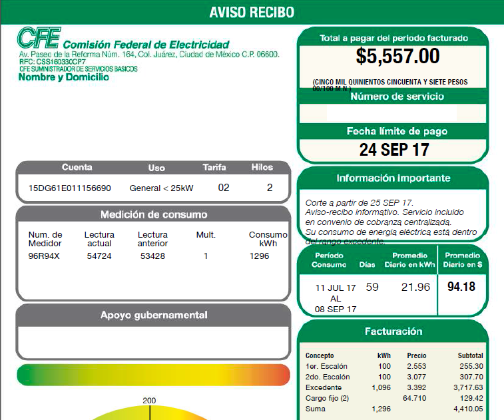504x420 pixels.
Task: Select account number 15DG61E011156690
Action: (70, 188)
